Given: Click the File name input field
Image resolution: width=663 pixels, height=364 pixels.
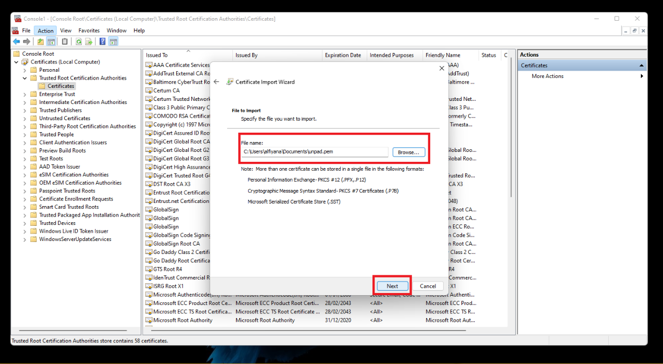Looking at the screenshot, I should point(315,152).
